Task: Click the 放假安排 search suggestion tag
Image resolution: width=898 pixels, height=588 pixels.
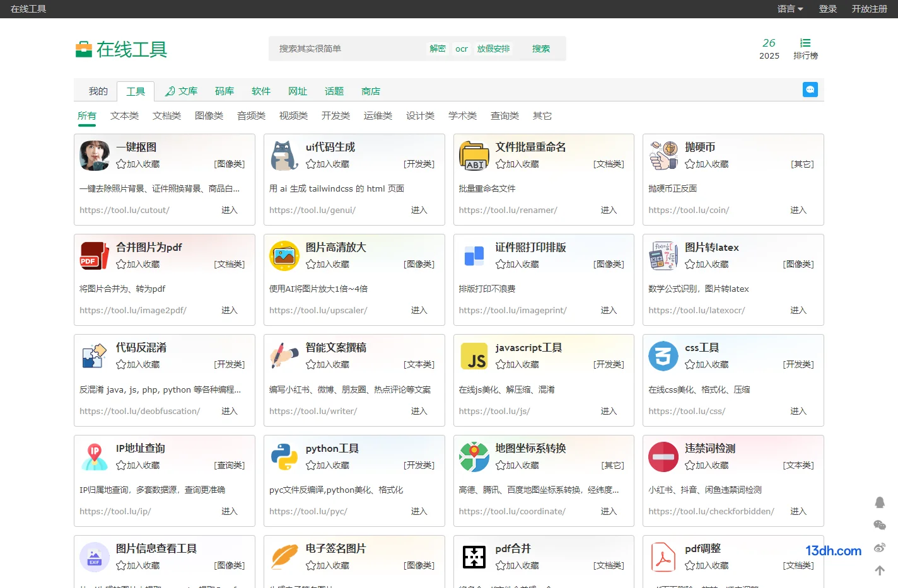Action: point(494,49)
